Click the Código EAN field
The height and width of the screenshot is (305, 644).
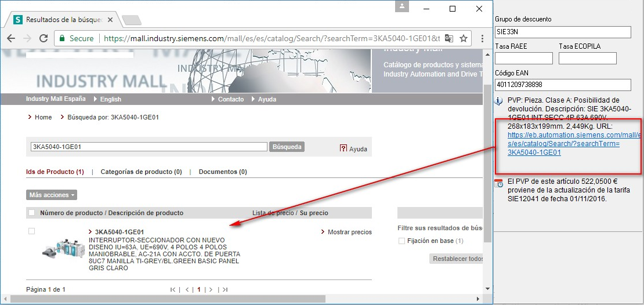click(x=563, y=85)
